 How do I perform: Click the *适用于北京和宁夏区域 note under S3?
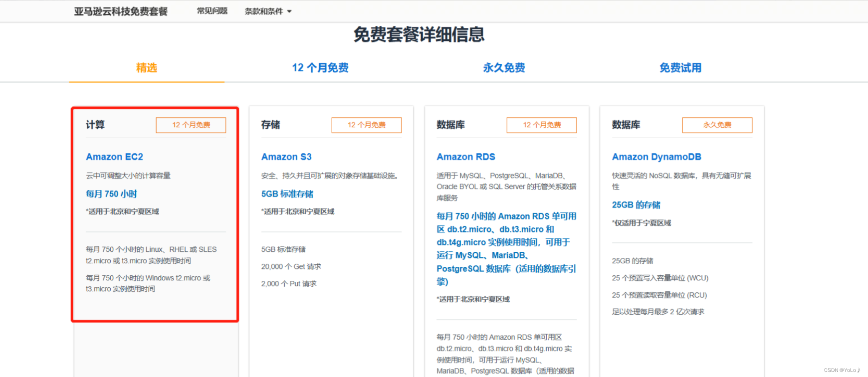coord(298,211)
